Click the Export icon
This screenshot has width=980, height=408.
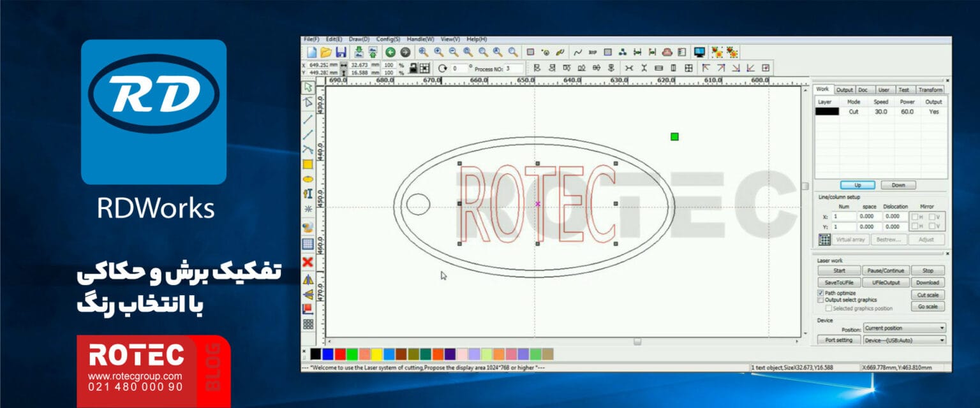[x=372, y=52]
